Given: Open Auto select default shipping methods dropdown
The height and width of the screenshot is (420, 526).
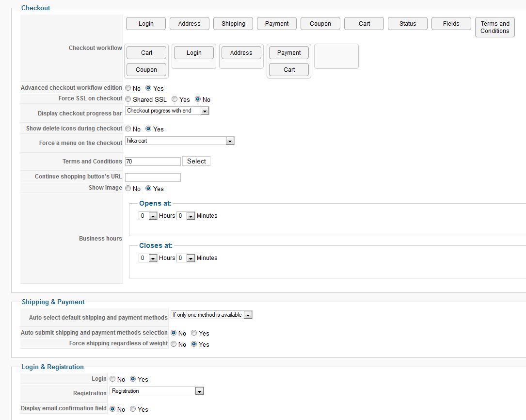Looking at the screenshot, I should pos(211,315).
